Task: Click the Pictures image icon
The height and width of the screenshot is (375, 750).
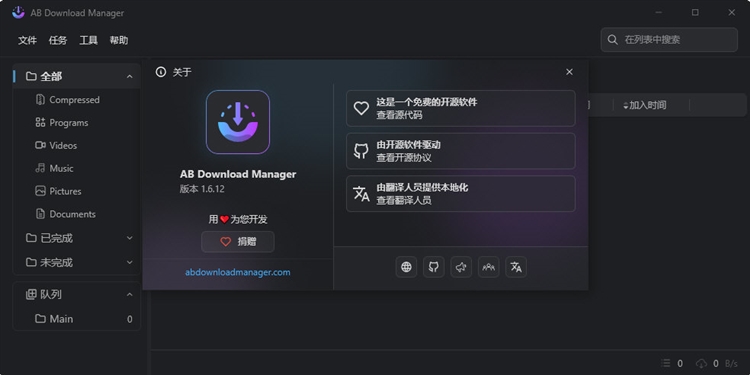Action: click(40, 191)
